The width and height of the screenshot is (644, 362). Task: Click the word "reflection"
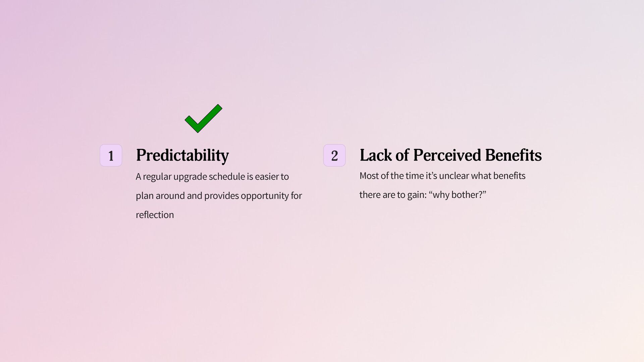(155, 215)
